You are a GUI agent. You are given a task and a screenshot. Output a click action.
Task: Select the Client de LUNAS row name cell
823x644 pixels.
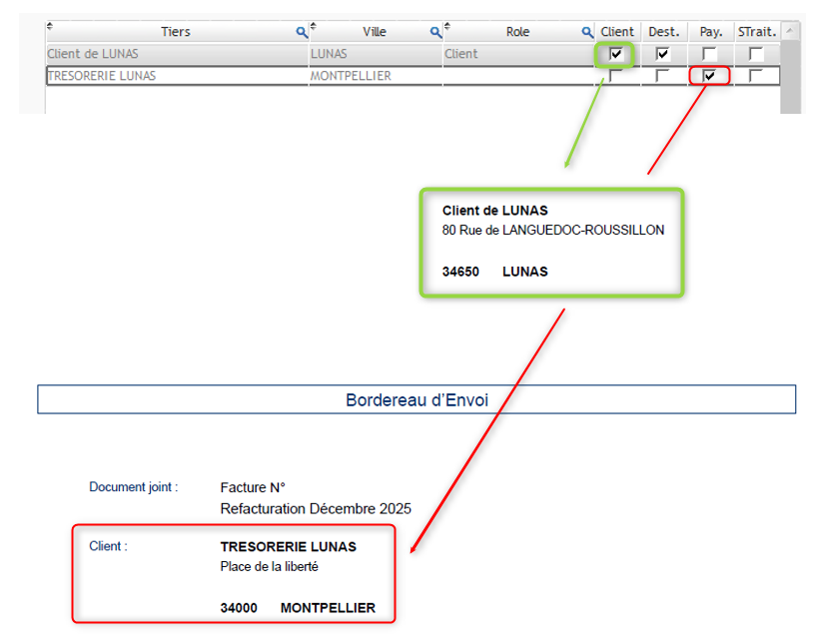[x=93, y=54]
